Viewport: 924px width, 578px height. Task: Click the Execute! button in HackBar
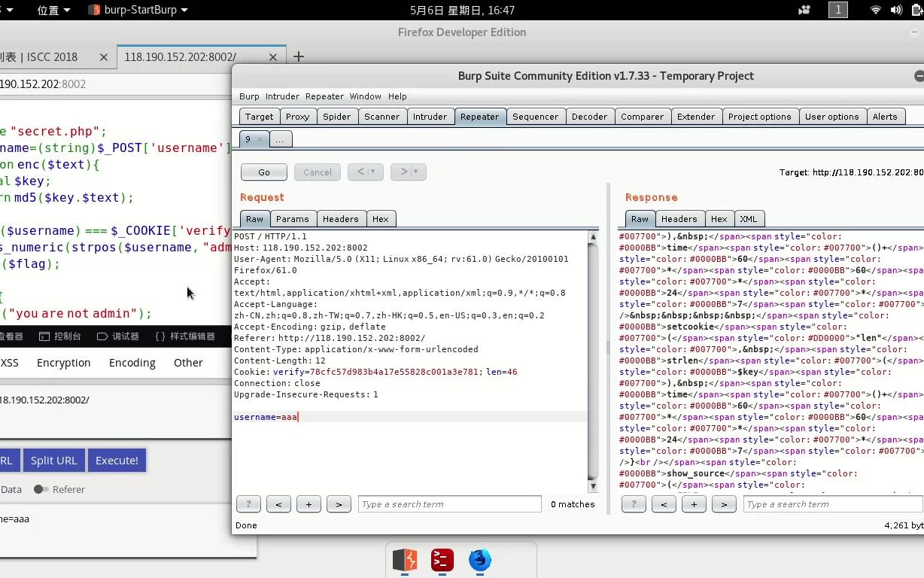point(117,461)
